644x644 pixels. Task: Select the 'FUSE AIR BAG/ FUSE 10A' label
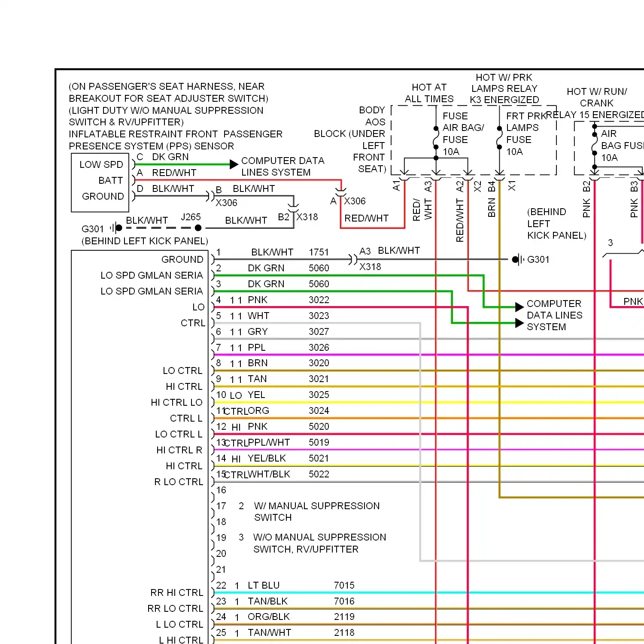pyautogui.click(x=463, y=134)
